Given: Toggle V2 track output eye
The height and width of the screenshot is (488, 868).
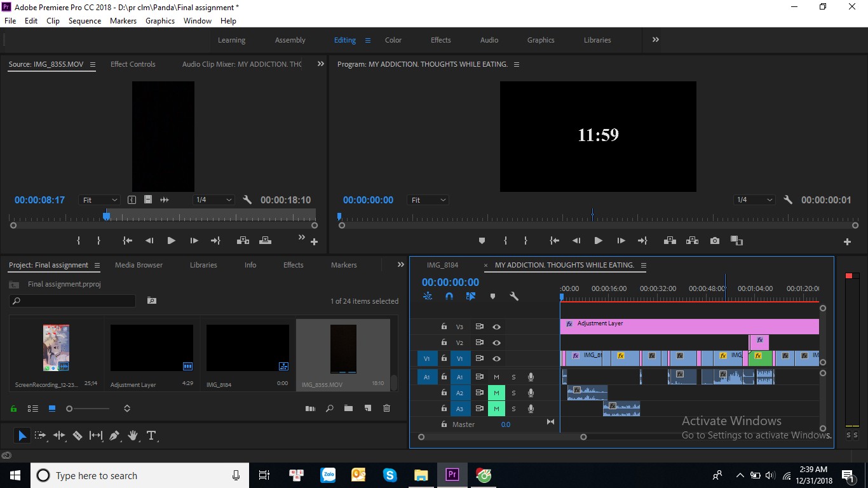Looking at the screenshot, I should [497, 342].
